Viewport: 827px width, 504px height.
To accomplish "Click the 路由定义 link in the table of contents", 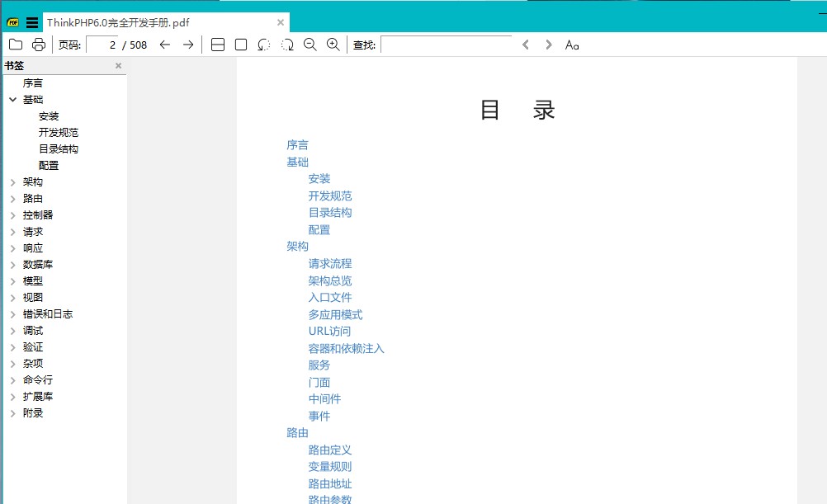I will [x=329, y=450].
